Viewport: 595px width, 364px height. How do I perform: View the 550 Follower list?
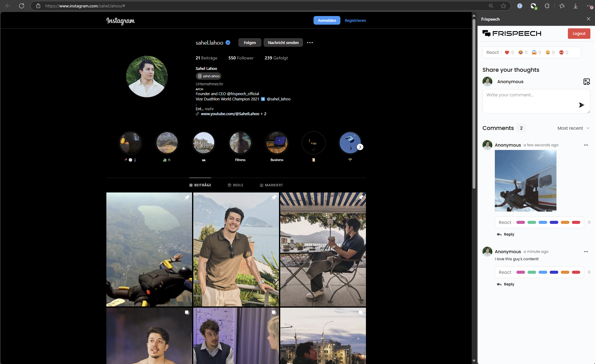coord(241,58)
